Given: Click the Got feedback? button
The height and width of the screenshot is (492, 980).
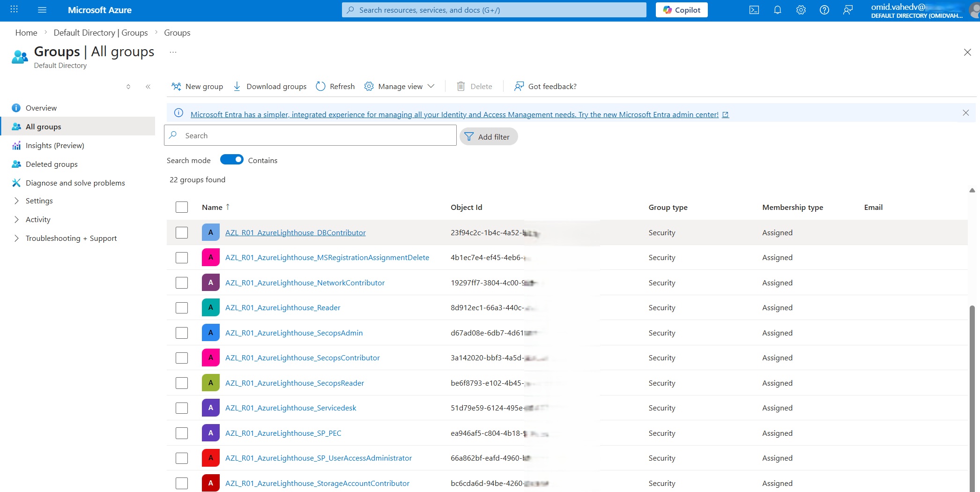Looking at the screenshot, I should click(x=545, y=86).
